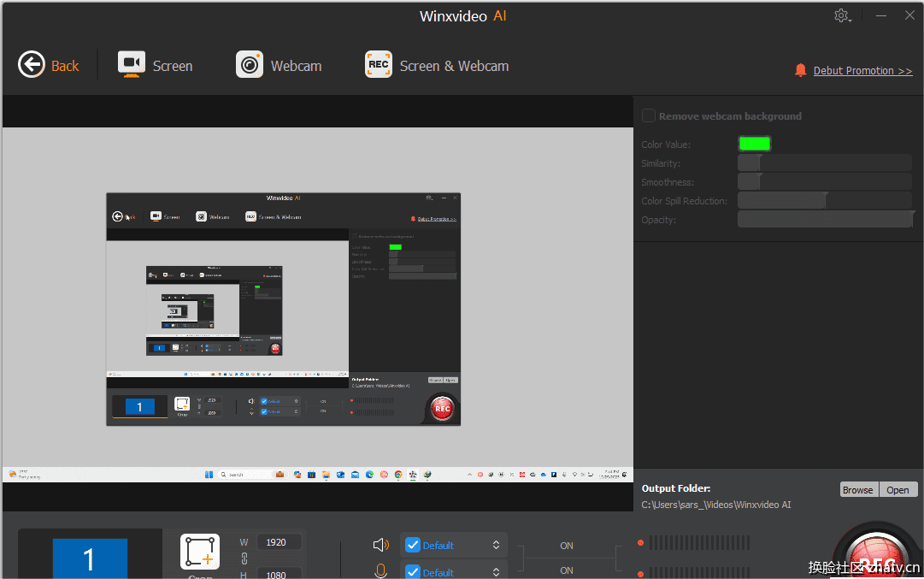The width and height of the screenshot is (924, 579).
Task: Click the Color Spill Reduction: label
Action: point(684,201)
